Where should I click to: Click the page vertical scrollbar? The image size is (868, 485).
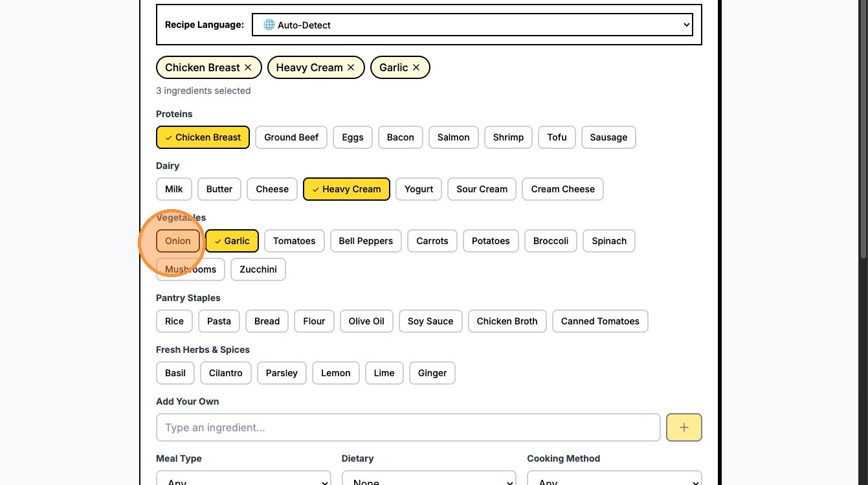coord(862,130)
